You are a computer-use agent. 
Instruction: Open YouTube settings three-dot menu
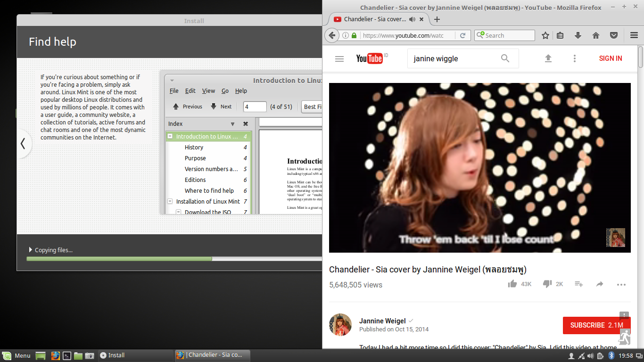(x=574, y=58)
